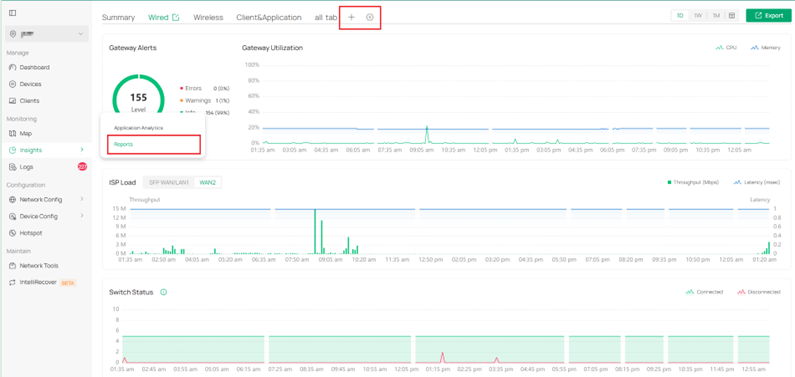The height and width of the screenshot is (377, 795).
Task: Toggle the CPU series in Gateway Utilization
Action: click(726, 48)
